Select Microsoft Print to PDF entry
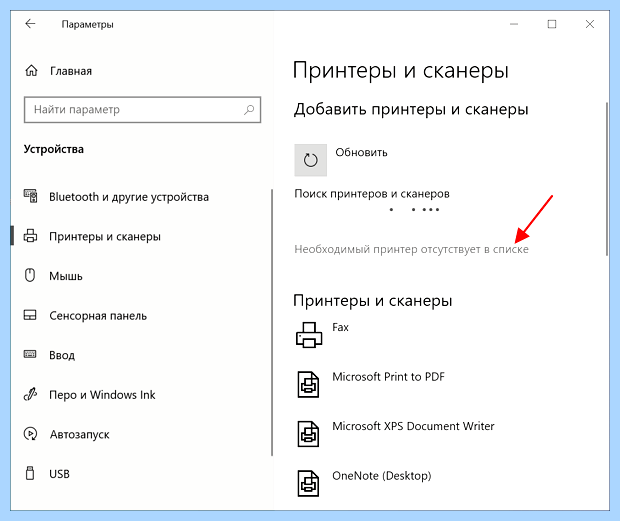This screenshot has height=521, width=620. tap(388, 377)
